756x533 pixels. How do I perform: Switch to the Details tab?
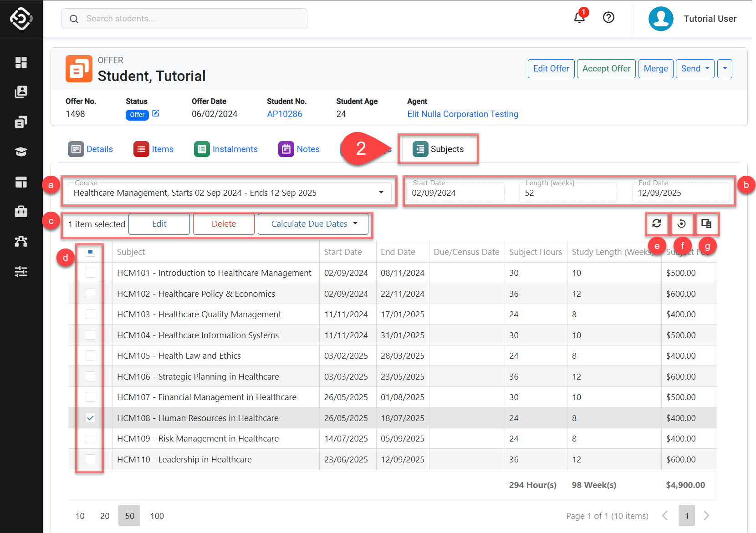(x=90, y=149)
